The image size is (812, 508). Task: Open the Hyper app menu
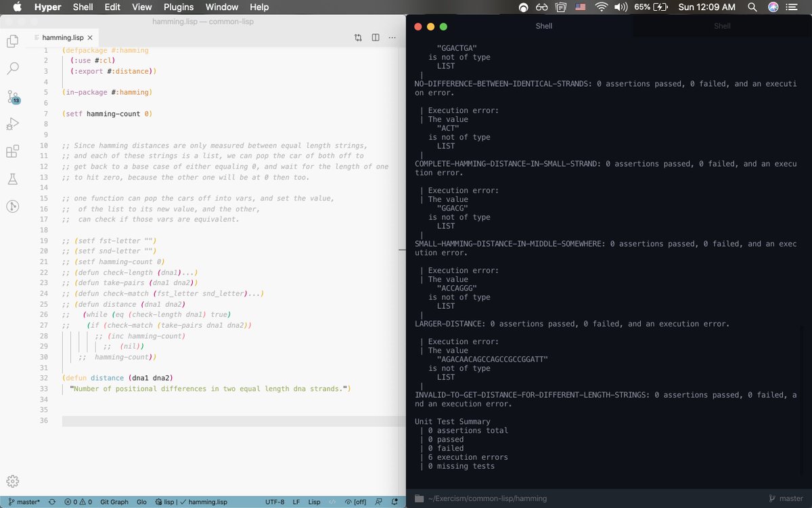click(48, 7)
